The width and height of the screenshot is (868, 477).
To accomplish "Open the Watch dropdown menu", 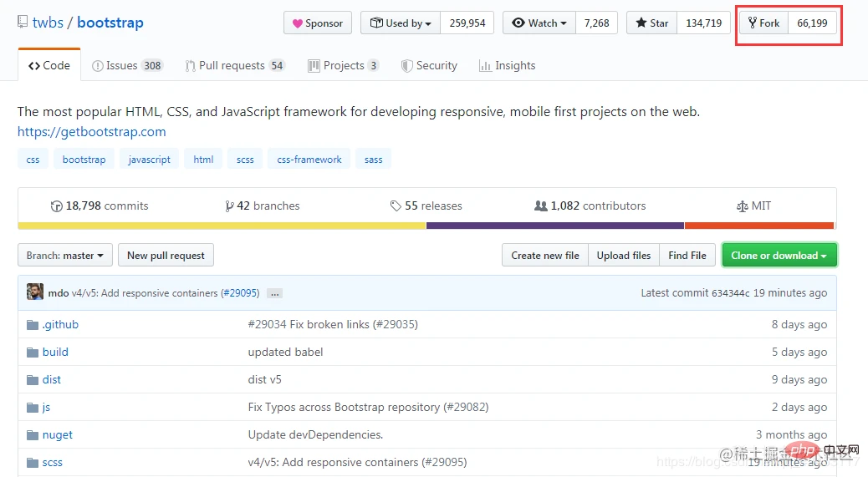I will point(539,23).
